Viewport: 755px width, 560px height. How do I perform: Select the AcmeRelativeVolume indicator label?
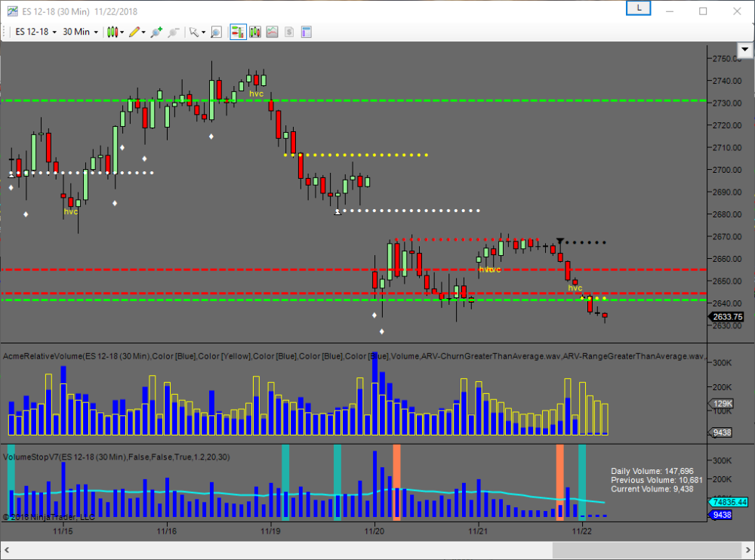[75, 355]
